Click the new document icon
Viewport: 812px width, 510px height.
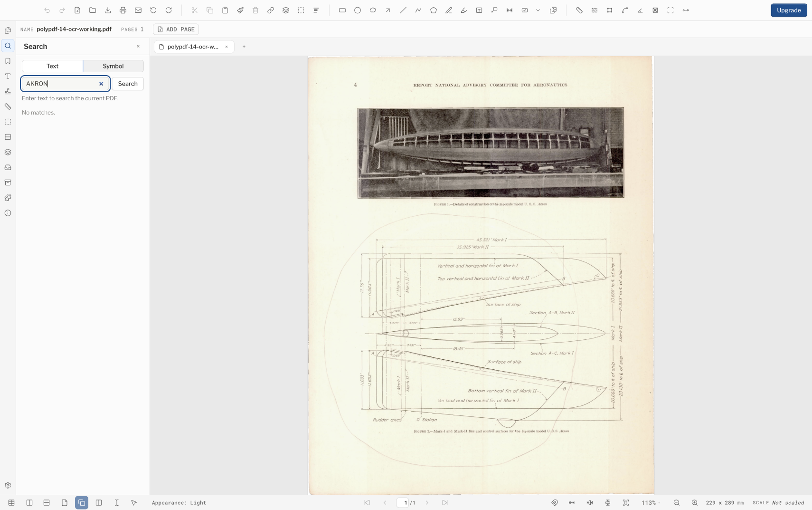[77, 10]
